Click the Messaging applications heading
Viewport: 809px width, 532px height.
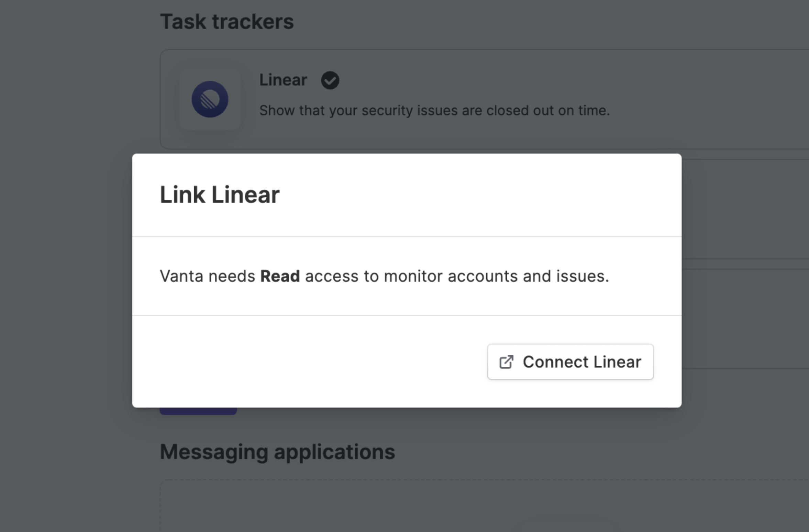(277, 452)
